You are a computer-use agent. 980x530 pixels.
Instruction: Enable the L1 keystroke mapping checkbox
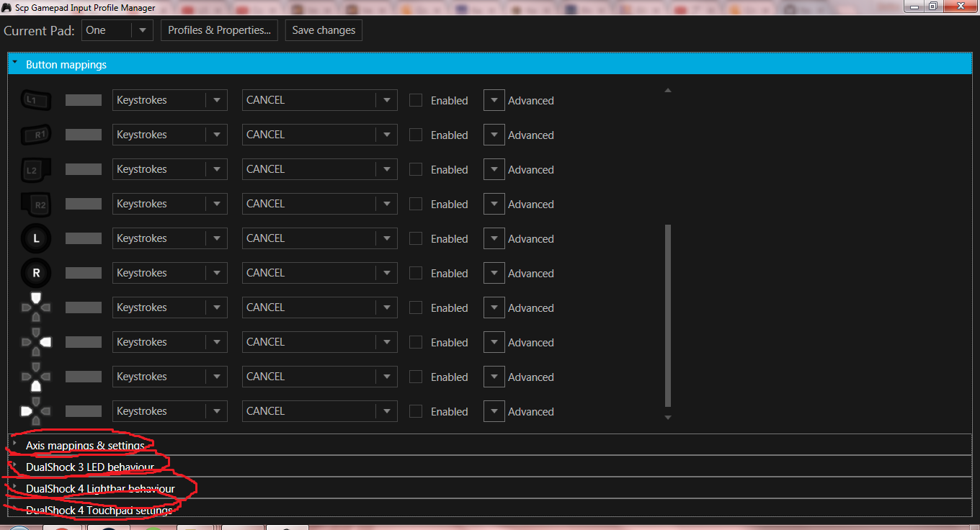tap(416, 100)
